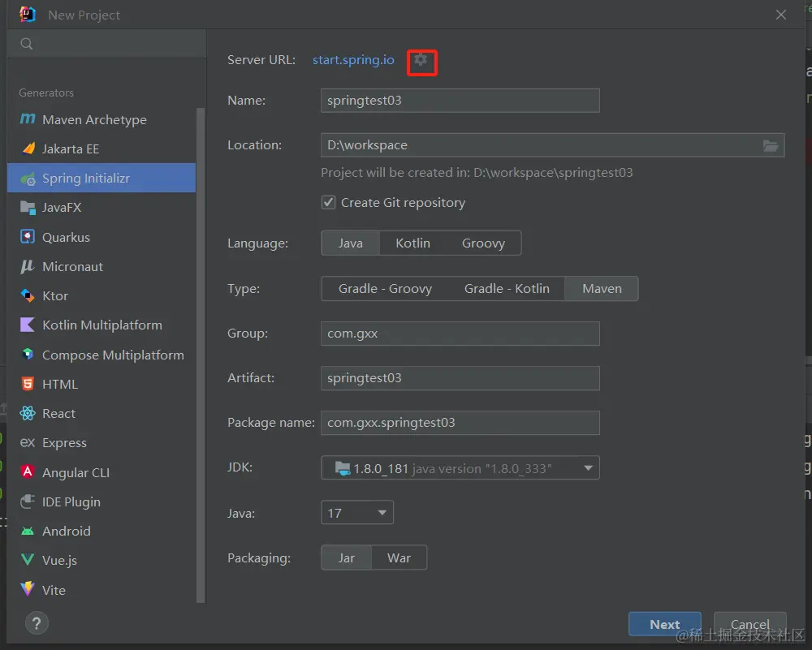Set project type to Gradle - Kotlin
The image size is (812, 650).
(x=507, y=288)
